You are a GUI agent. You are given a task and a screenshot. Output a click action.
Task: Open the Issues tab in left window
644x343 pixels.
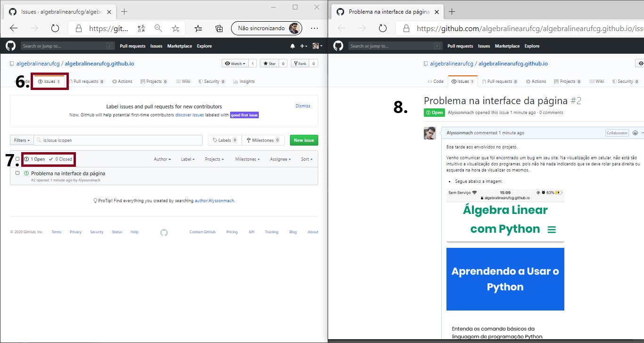(x=49, y=82)
